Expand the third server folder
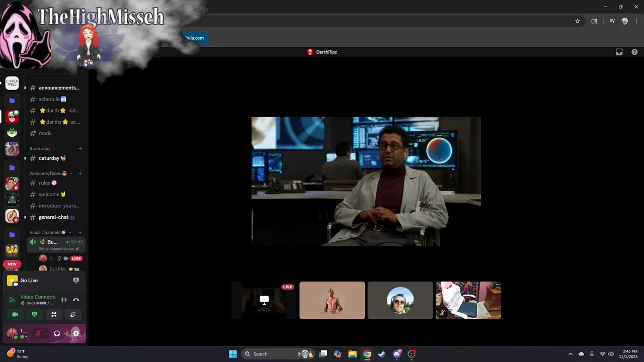 pyautogui.click(x=12, y=234)
